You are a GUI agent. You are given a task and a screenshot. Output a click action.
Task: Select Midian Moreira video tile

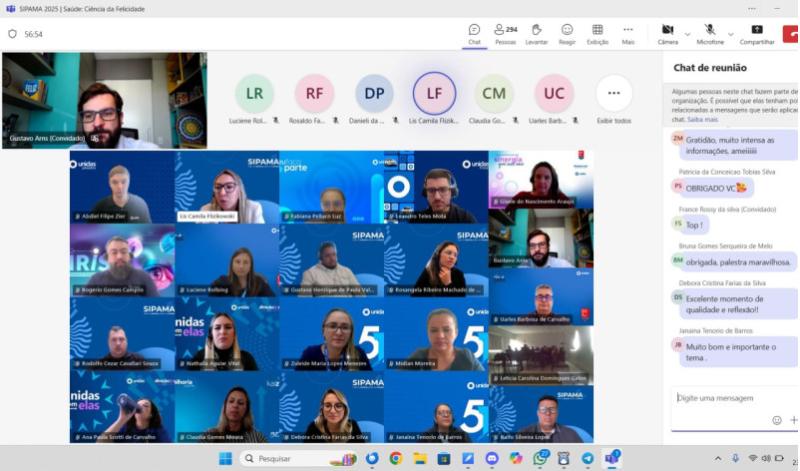coord(436,334)
